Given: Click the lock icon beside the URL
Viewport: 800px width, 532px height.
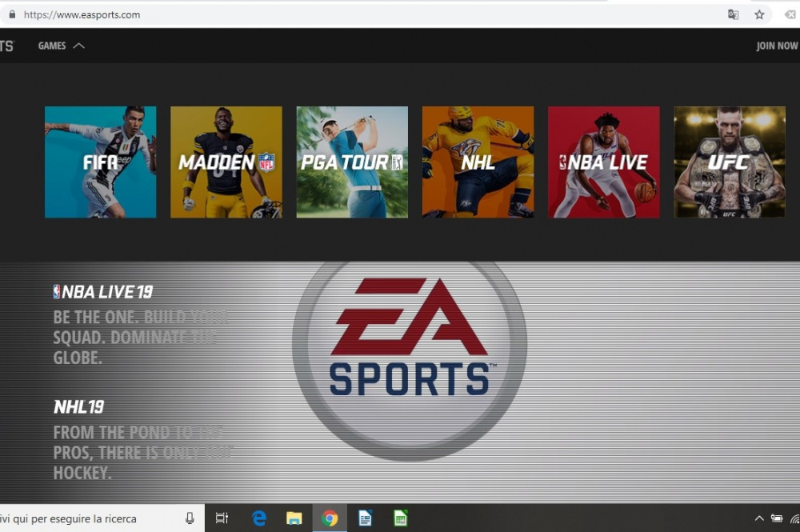Looking at the screenshot, I should click(x=12, y=14).
